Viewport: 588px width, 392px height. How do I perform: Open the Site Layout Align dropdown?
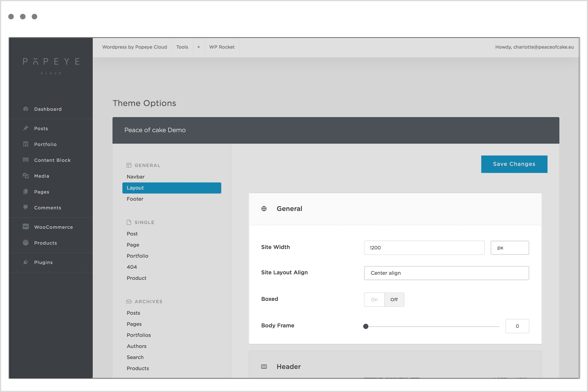[446, 273]
